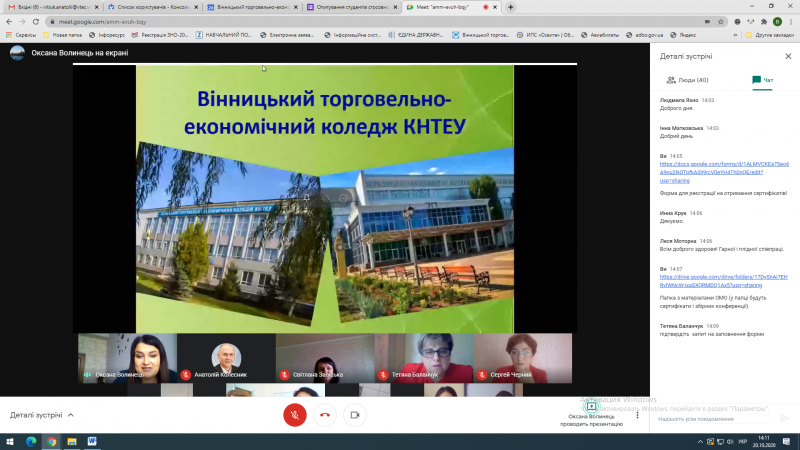This screenshot has width=800, height=450.
Task: Open the 'ЄДИНА ДЕРЖАВН...' bookmark
Action: point(415,35)
